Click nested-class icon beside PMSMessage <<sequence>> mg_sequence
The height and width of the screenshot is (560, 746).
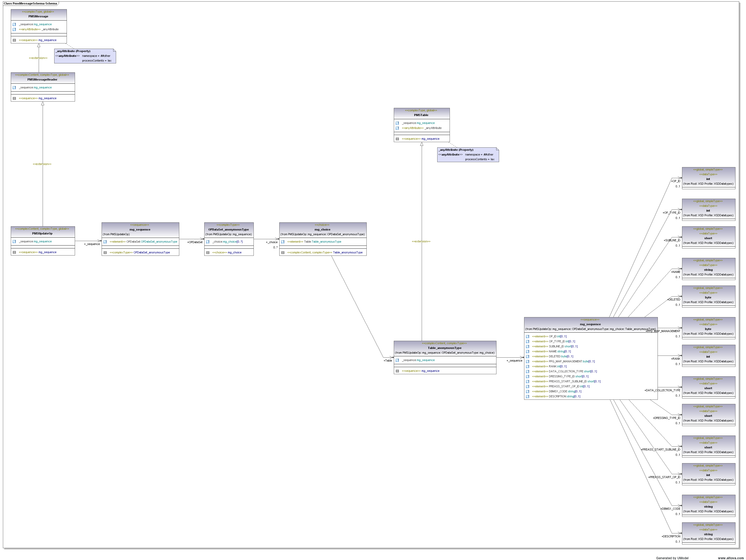[x=14, y=40]
